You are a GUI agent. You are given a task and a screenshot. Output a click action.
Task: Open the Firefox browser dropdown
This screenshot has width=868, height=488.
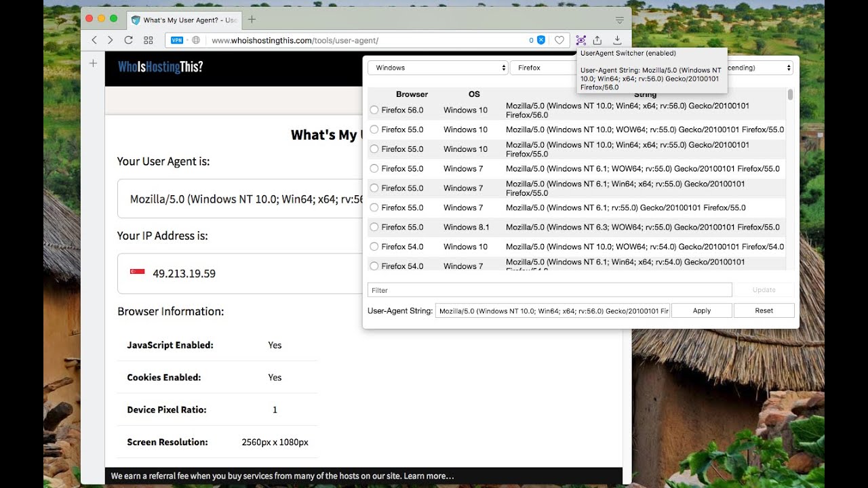tap(542, 67)
